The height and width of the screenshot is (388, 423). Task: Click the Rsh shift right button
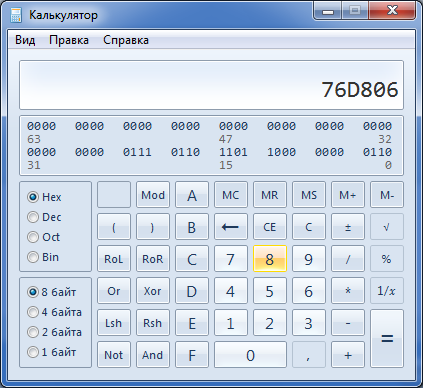point(153,323)
